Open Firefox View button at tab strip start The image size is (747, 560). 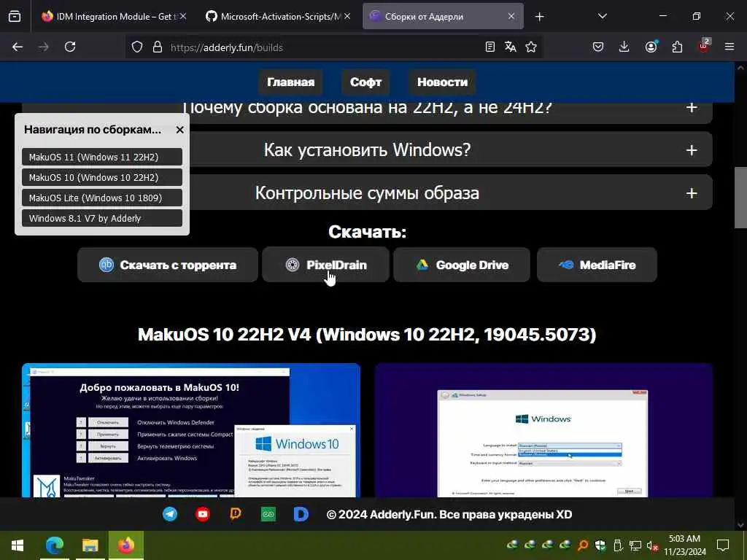pyautogui.click(x=15, y=17)
